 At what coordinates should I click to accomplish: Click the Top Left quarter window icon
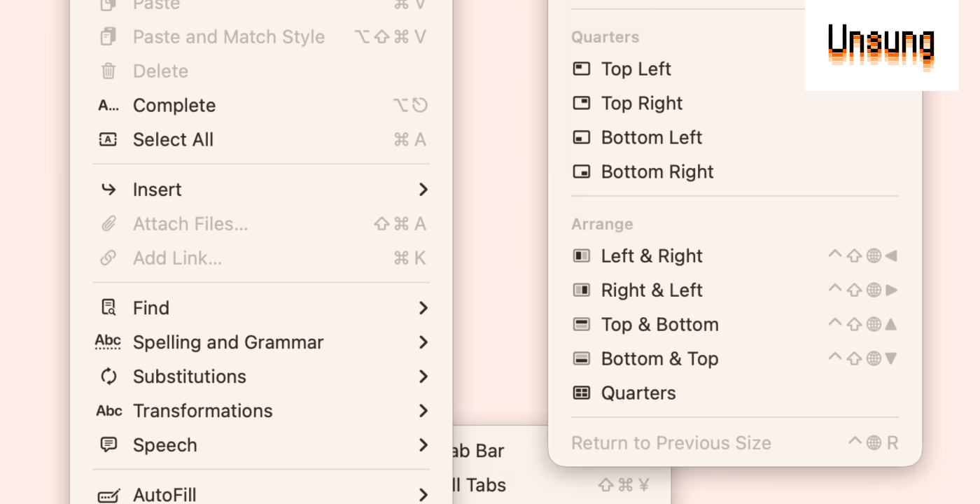(582, 69)
